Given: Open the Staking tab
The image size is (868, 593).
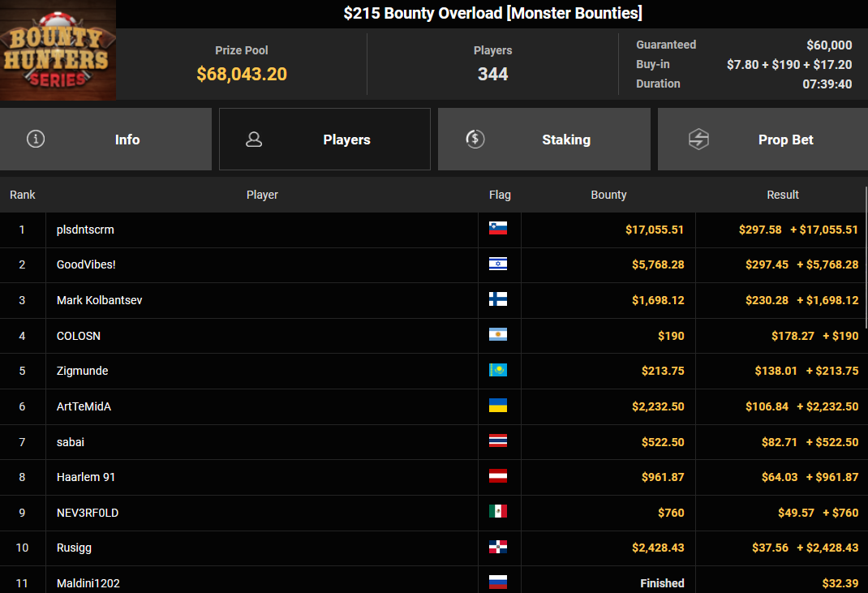Looking at the screenshot, I should (x=544, y=139).
